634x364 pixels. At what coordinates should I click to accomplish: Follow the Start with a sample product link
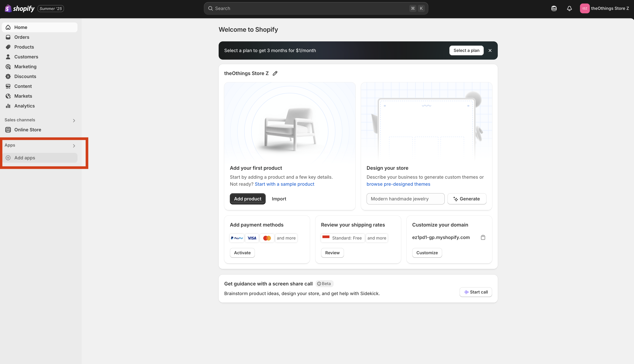coord(284,184)
